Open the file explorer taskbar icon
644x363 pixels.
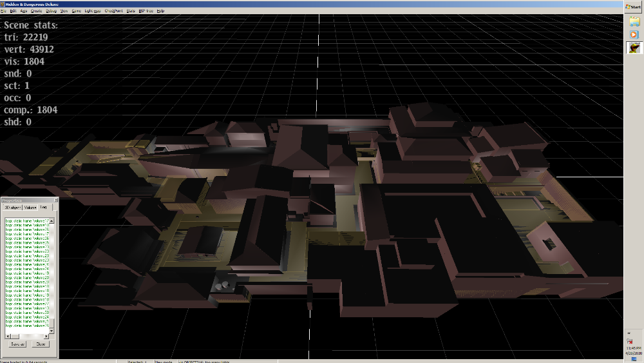pos(634,21)
